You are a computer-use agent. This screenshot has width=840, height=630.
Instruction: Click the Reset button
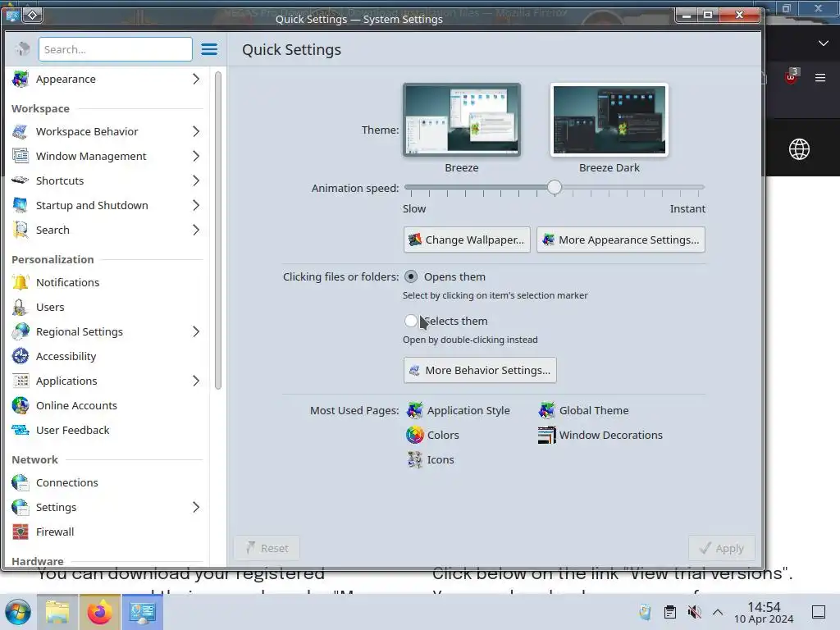267,548
